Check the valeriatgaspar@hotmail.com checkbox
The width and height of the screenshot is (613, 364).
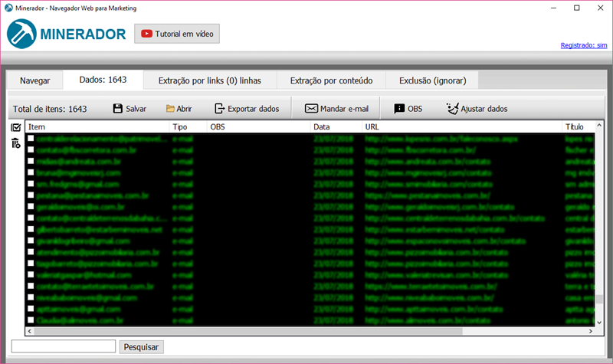(x=31, y=274)
